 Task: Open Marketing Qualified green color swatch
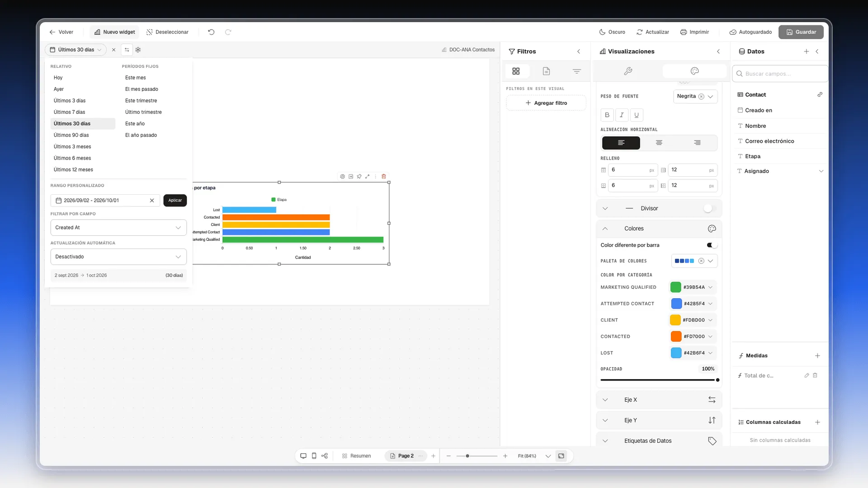tap(675, 287)
